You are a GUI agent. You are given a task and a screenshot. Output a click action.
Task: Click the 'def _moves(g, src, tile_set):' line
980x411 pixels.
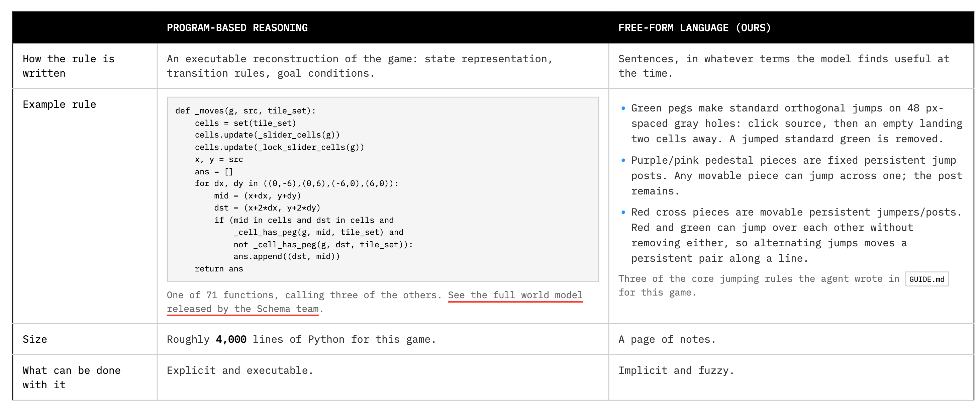246,111
